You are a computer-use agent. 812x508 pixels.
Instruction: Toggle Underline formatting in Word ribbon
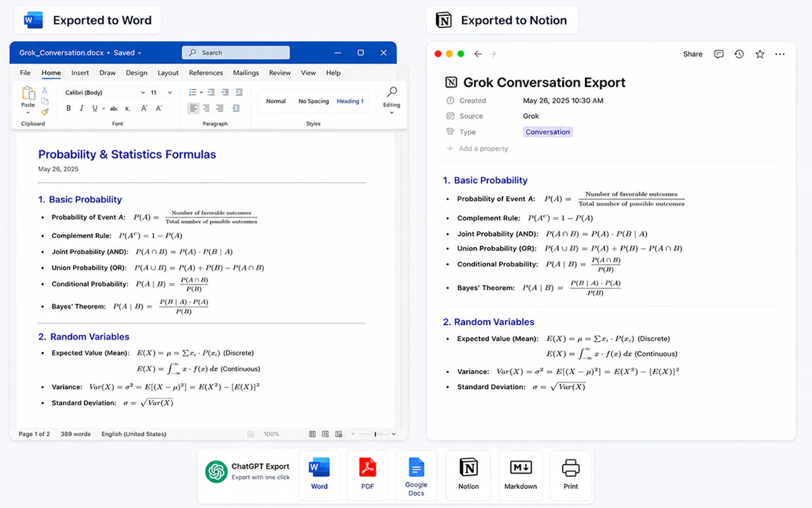click(94, 108)
